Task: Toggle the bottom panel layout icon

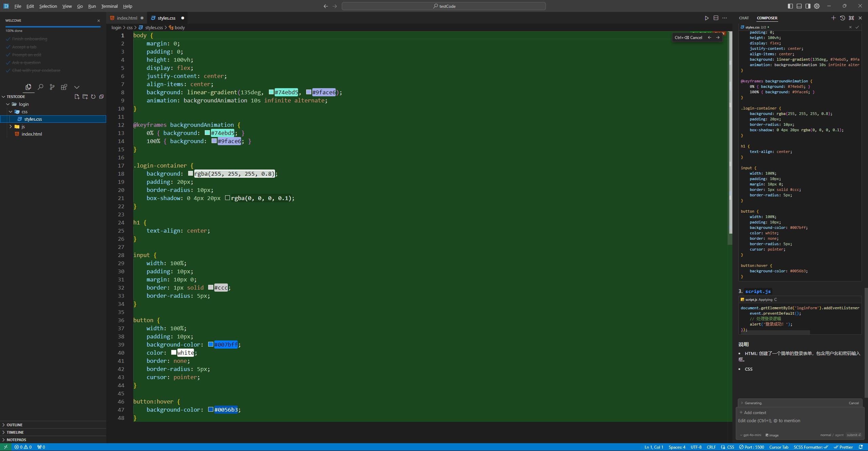Action: [799, 6]
